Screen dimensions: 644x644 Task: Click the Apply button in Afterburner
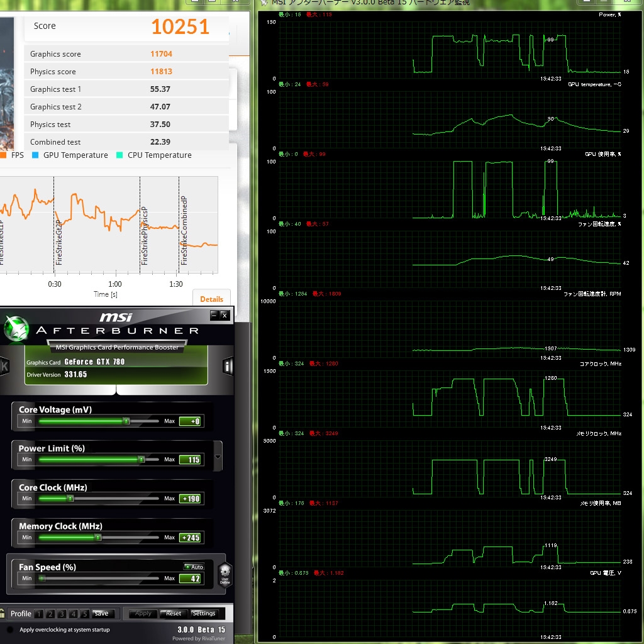pyautogui.click(x=143, y=613)
